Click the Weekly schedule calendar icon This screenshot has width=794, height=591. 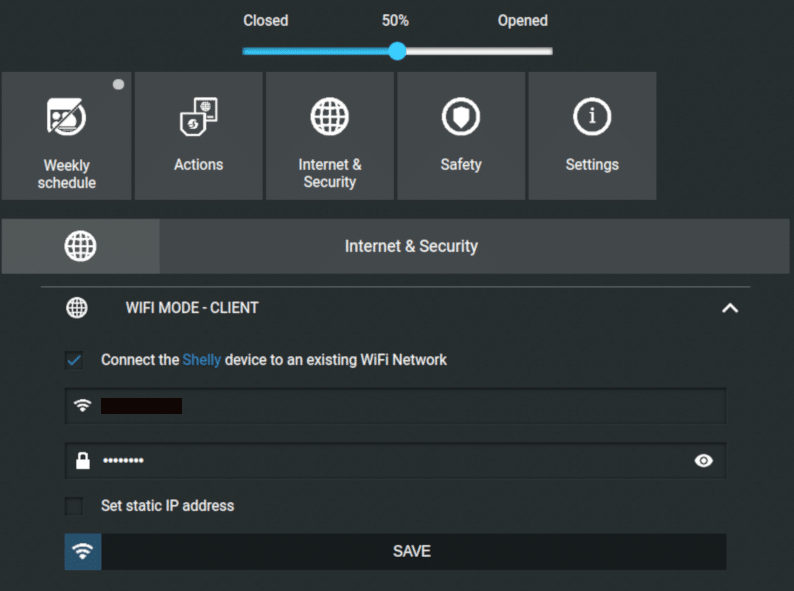pos(66,116)
